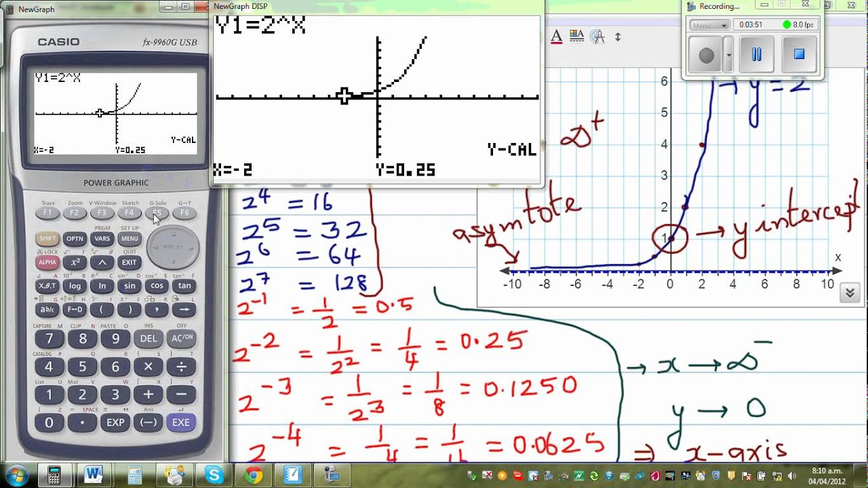Open the OPTN key on the calculator
This screenshot has width=868, height=488.
75,239
